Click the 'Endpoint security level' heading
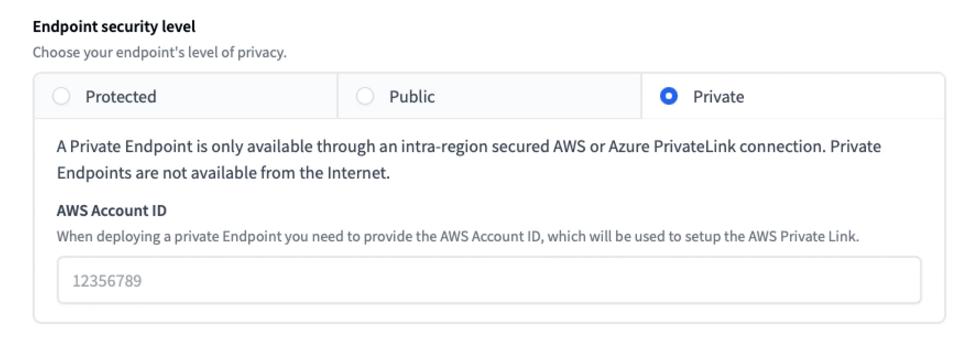The width and height of the screenshot is (980, 356). 114,27
